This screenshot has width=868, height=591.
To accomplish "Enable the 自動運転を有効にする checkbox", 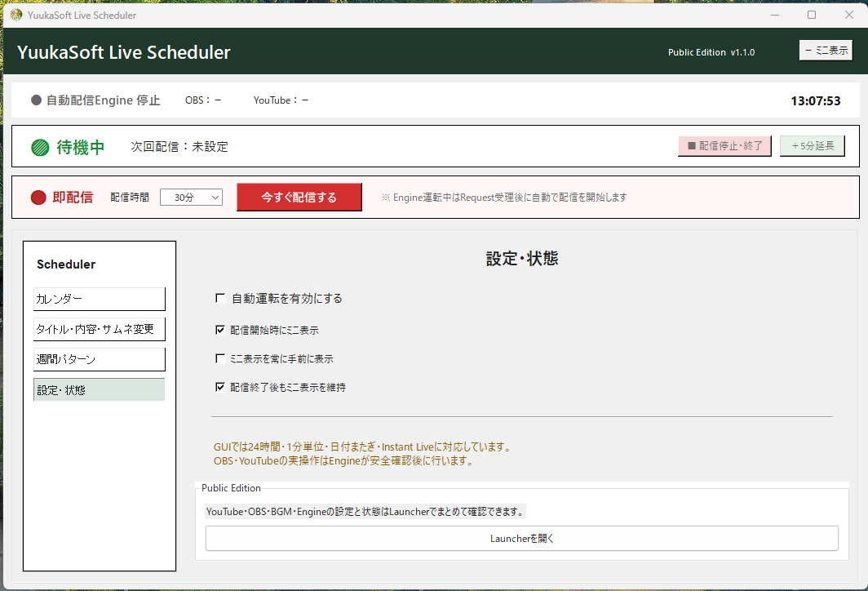I will (219, 299).
